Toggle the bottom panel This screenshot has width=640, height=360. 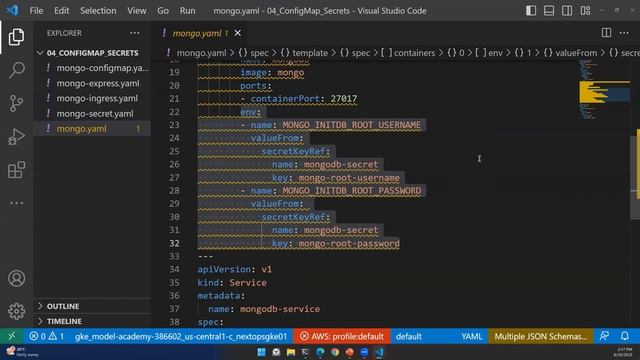(549, 11)
